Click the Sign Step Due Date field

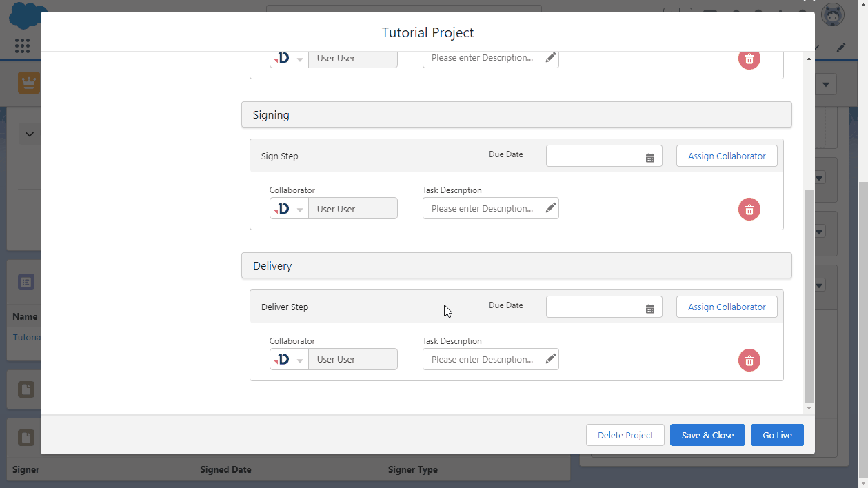pyautogui.click(x=594, y=156)
